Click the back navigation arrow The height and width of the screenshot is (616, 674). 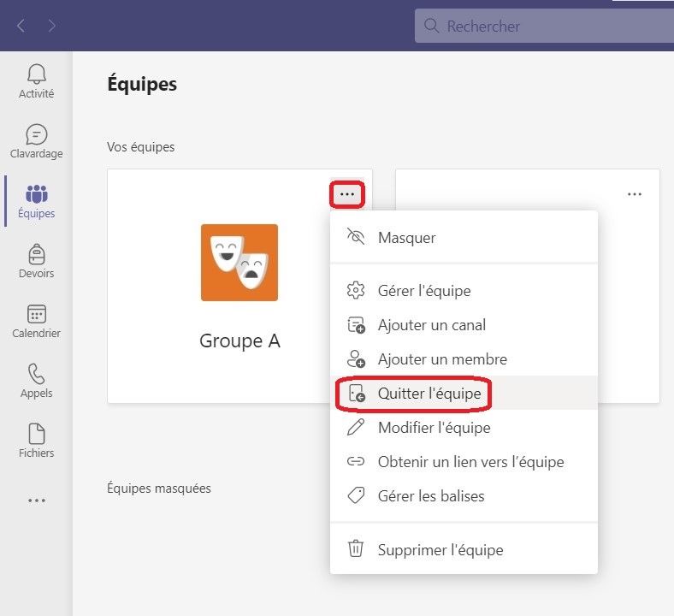pyautogui.click(x=21, y=26)
